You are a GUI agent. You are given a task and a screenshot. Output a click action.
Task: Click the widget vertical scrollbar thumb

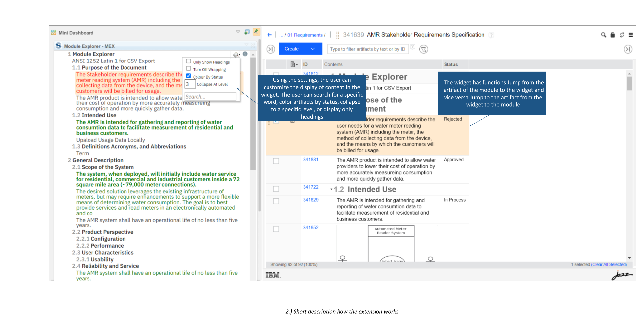(x=253, y=114)
